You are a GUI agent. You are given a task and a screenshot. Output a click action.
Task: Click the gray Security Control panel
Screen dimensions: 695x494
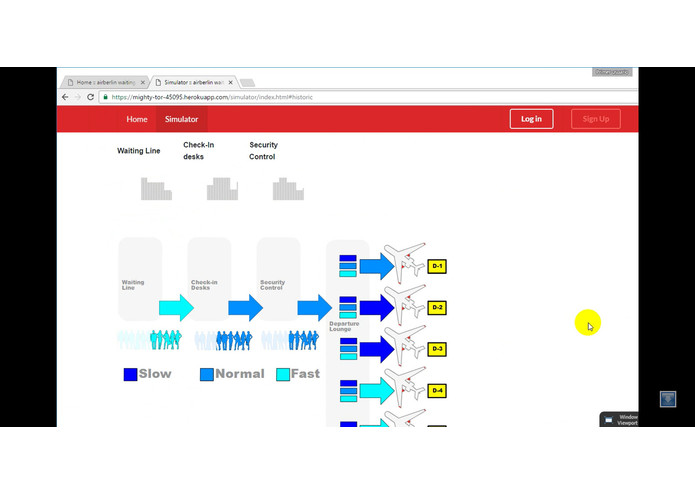[x=278, y=279]
